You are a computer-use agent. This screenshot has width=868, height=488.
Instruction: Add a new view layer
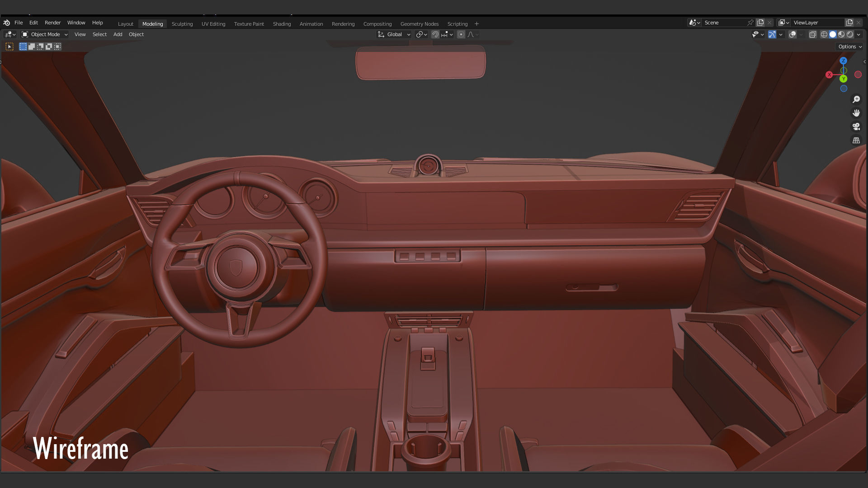tap(850, 23)
